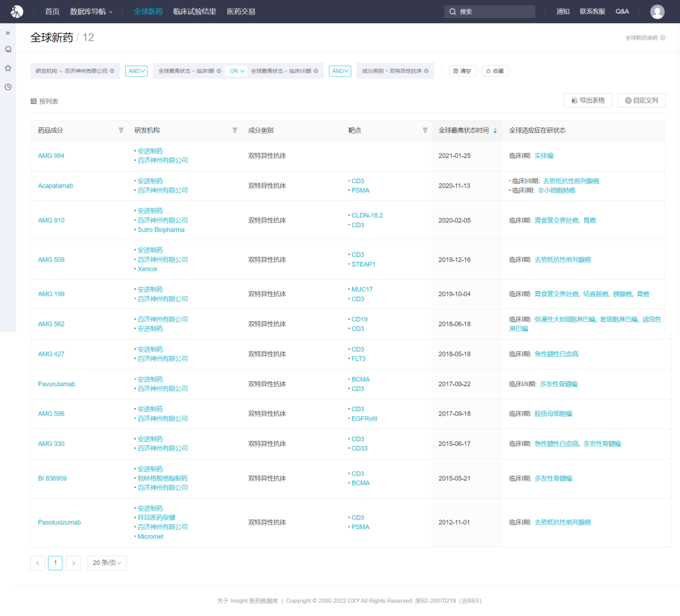The image size is (680, 616).
Task: Open EGFRvIII target link
Action: (365, 419)
